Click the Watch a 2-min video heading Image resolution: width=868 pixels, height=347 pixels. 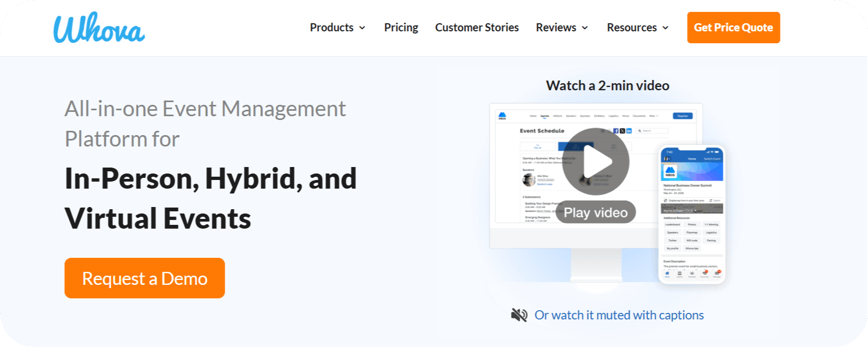[x=608, y=85]
